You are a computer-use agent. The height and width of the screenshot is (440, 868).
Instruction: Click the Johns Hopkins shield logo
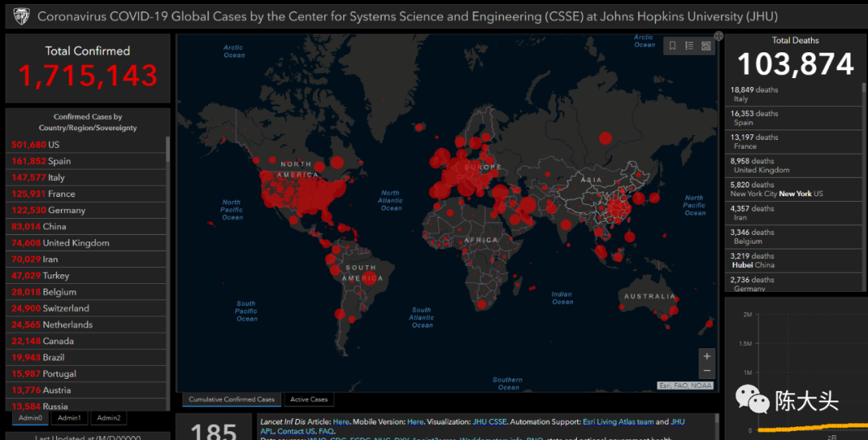(x=23, y=16)
